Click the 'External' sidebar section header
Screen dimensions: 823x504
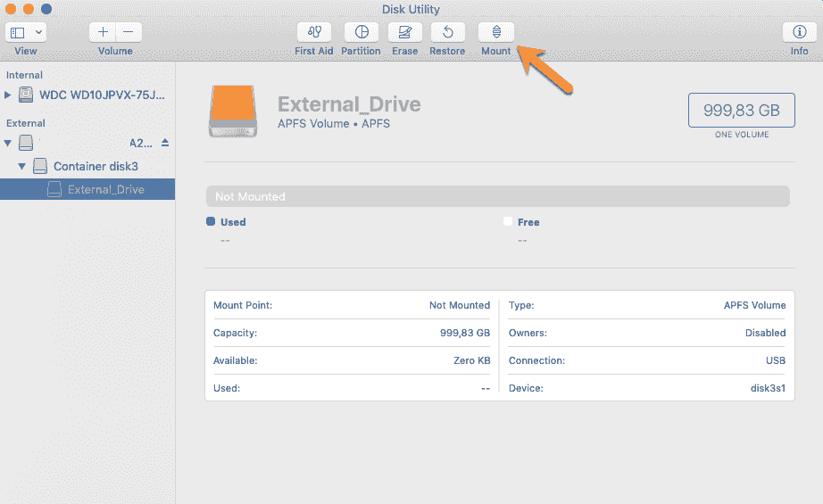tap(25, 123)
